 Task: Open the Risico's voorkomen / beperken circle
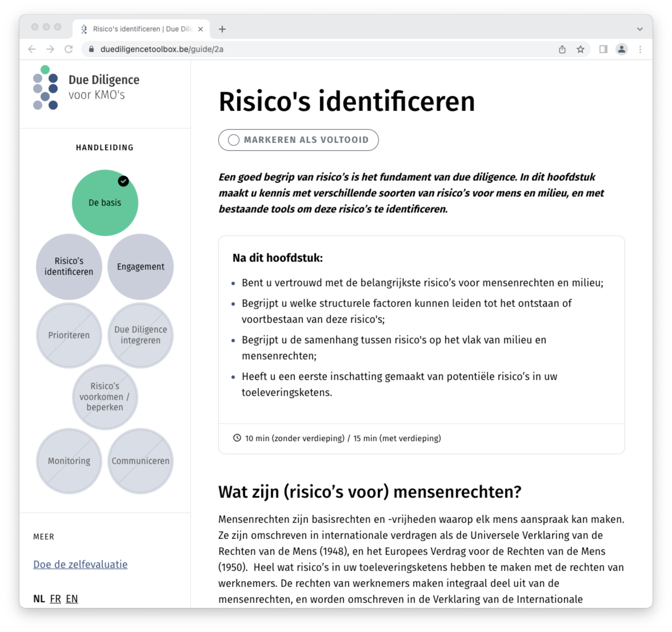105,397
